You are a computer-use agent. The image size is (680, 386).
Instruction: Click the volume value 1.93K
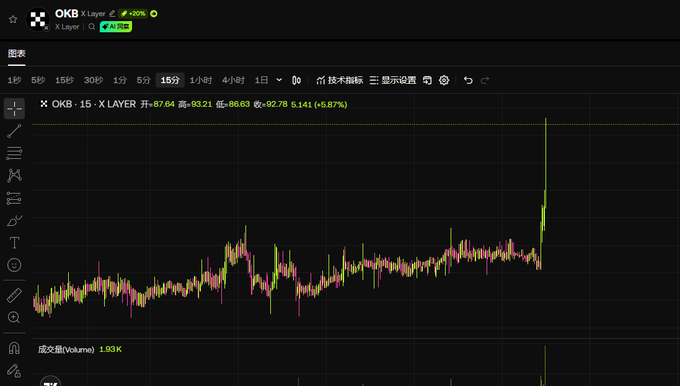tap(111, 349)
